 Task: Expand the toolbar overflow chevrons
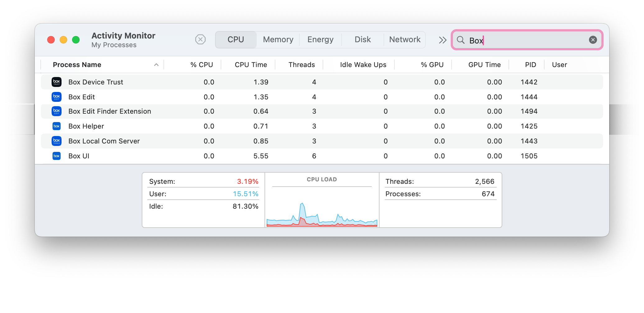(x=443, y=40)
